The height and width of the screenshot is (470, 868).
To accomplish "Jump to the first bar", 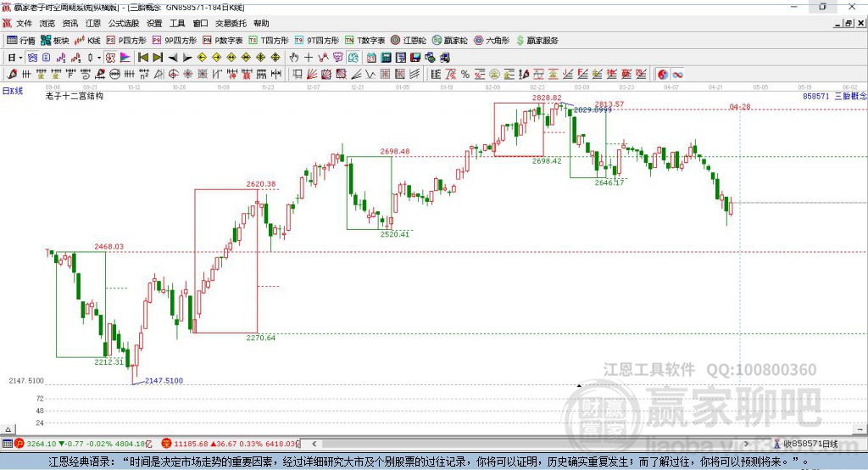I will click(x=142, y=58).
